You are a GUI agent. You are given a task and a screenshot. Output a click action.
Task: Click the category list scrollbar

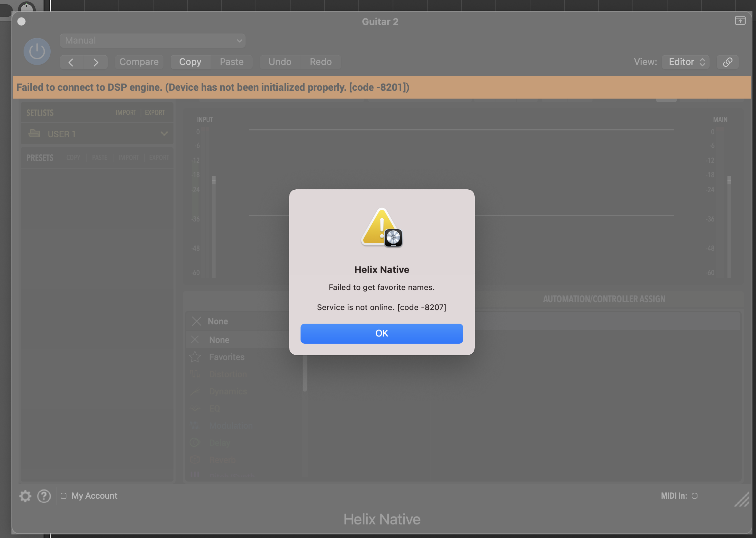pyautogui.click(x=305, y=373)
